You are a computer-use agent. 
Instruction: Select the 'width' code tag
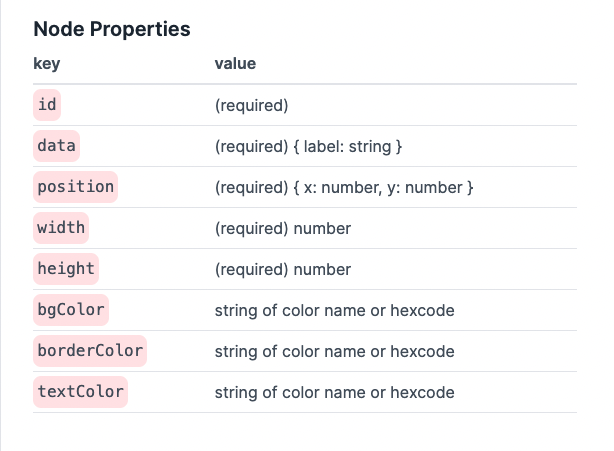[61, 228]
